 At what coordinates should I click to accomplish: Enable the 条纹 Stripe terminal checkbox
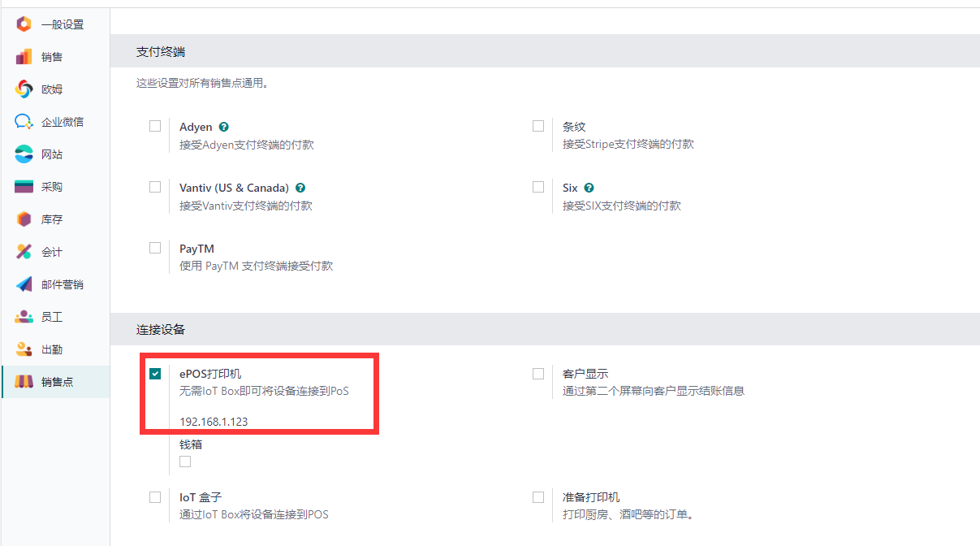click(538, 126)
